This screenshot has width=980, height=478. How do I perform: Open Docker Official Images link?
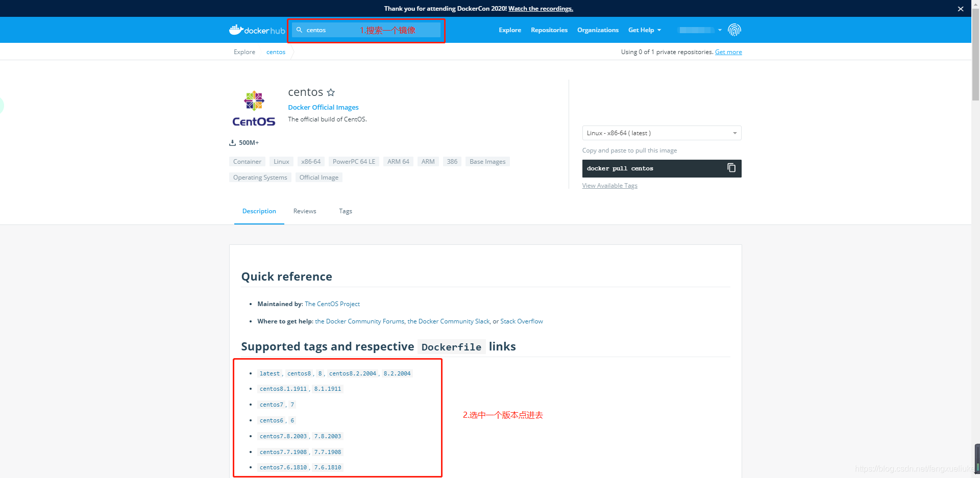[323, 107]
